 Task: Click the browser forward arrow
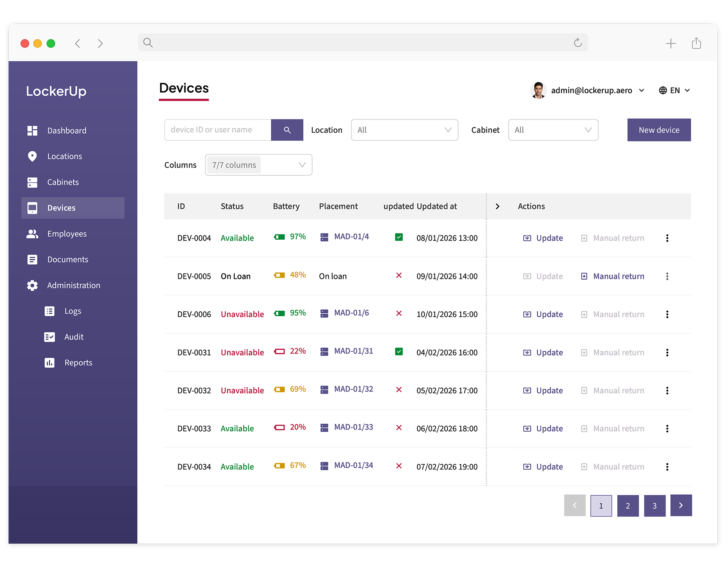point(100,44)
